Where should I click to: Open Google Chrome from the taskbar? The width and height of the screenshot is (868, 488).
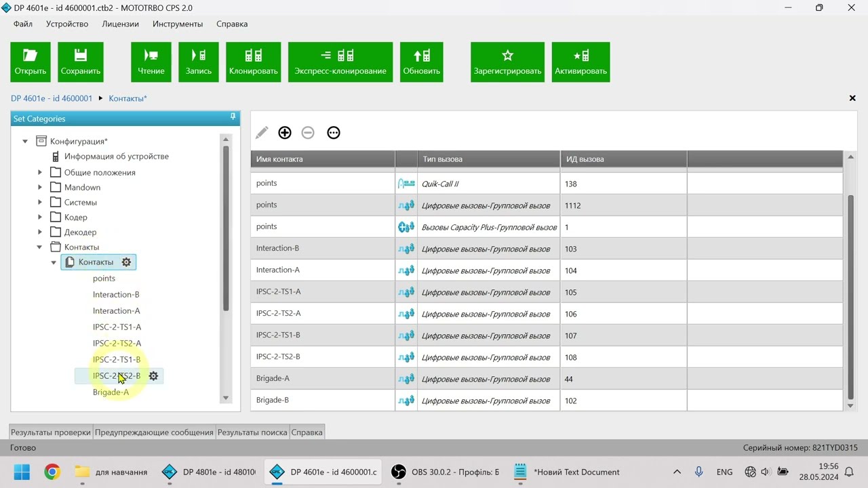[x=52, y=472]
